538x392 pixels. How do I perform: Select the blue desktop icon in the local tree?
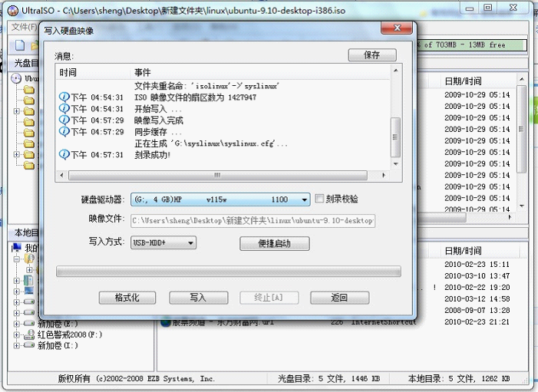coord(29,292)
